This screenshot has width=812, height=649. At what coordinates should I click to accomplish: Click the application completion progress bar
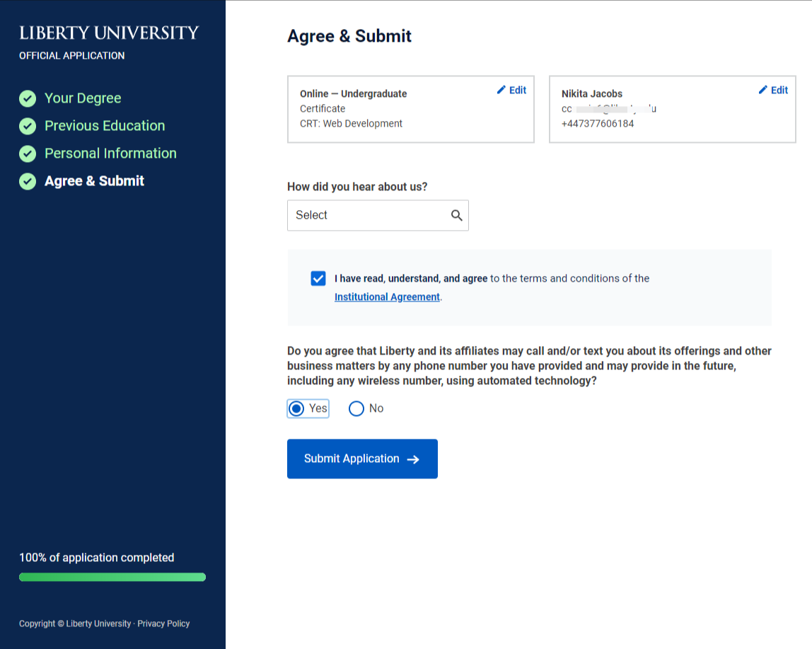[112, 577]
